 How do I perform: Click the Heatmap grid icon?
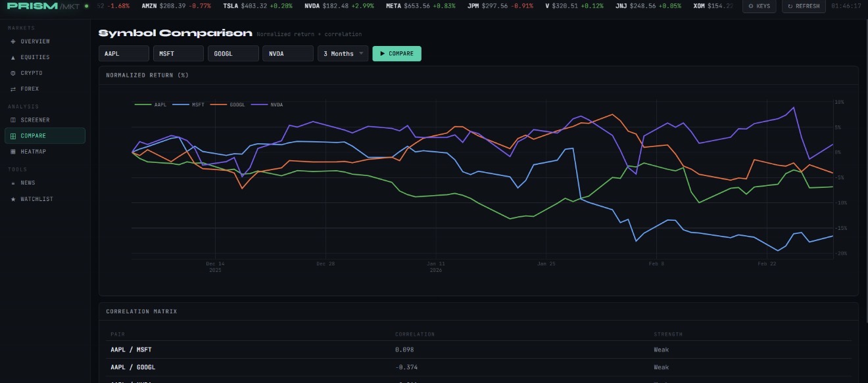(x=13, y=152)
